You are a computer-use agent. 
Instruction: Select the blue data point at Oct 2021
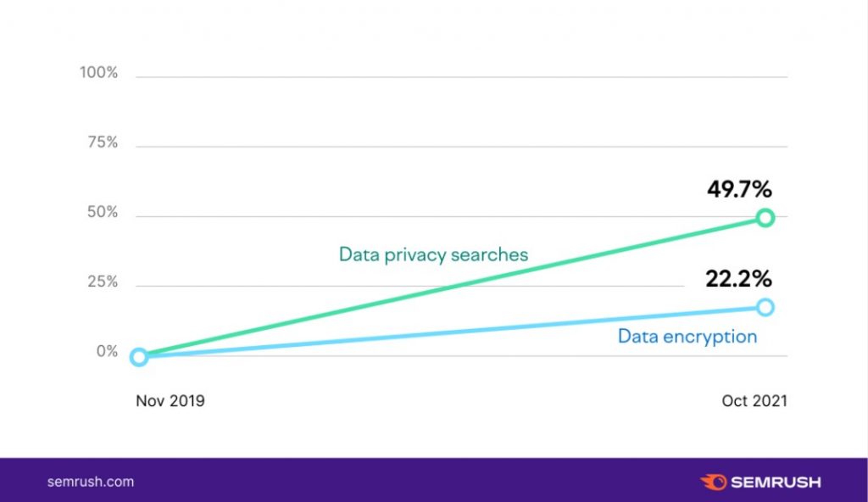click(765, 307)
